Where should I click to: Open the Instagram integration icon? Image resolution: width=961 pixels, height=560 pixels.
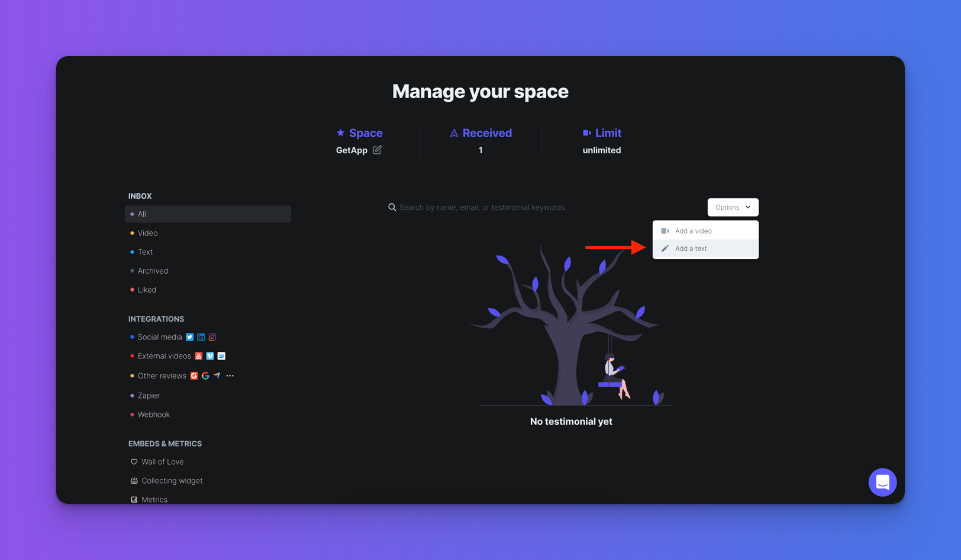point(212,336)
